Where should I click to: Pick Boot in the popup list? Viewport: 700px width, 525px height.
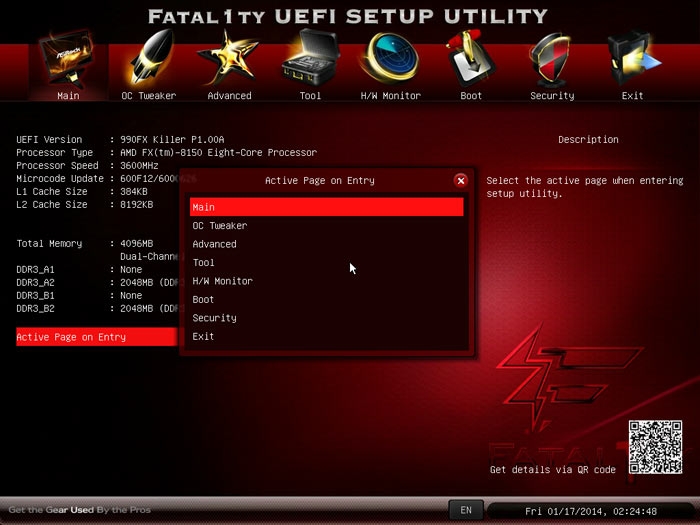click(x=327, y=300)
